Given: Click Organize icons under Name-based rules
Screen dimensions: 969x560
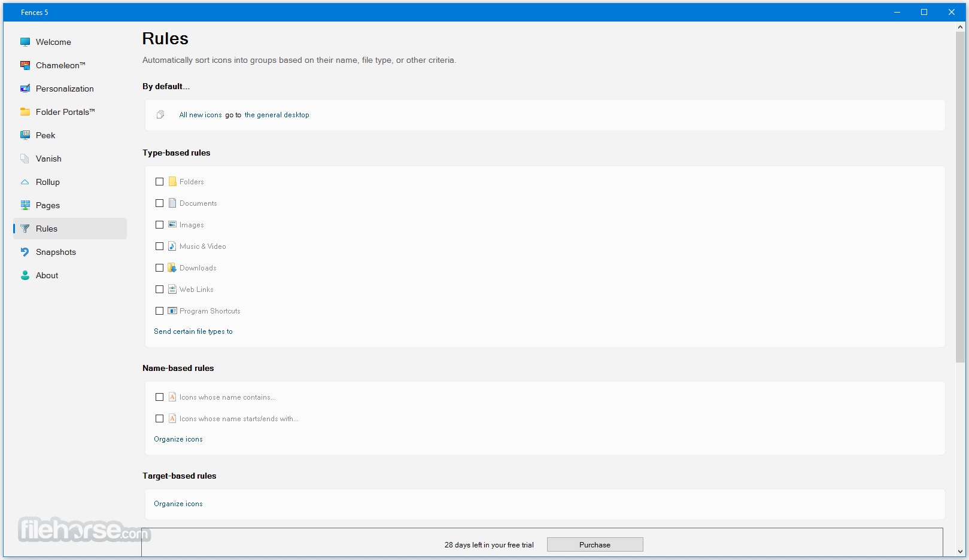Looking at the screenshot, I should pos(178,439).
